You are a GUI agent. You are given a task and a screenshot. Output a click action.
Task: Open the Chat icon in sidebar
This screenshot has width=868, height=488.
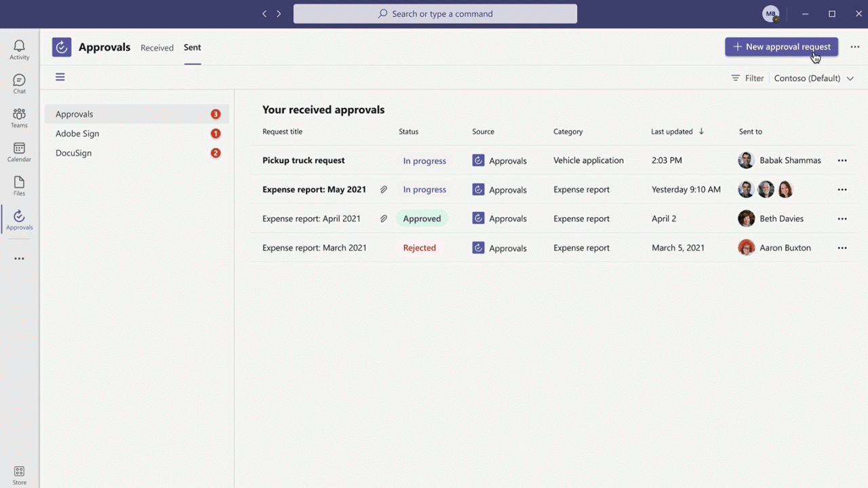(19, 84)
